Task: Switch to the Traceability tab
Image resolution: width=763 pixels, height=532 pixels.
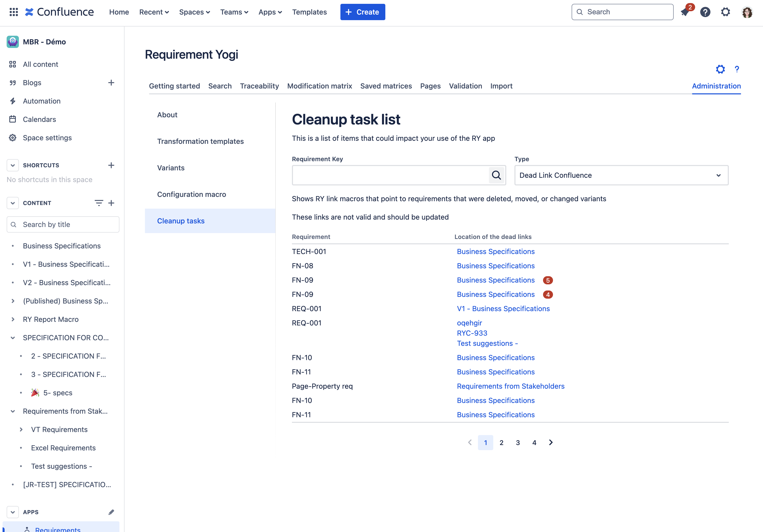Action: [x=259, y=86]
